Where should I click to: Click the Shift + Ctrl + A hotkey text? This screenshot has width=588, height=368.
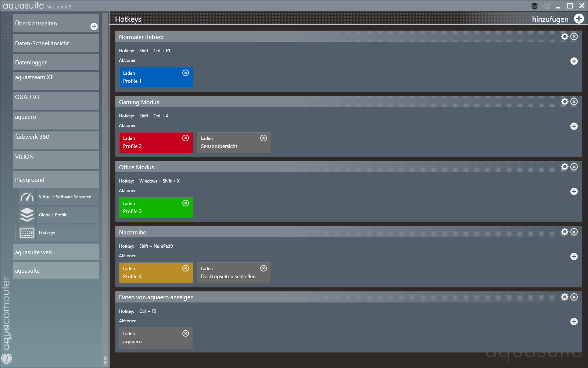(154, 116)
